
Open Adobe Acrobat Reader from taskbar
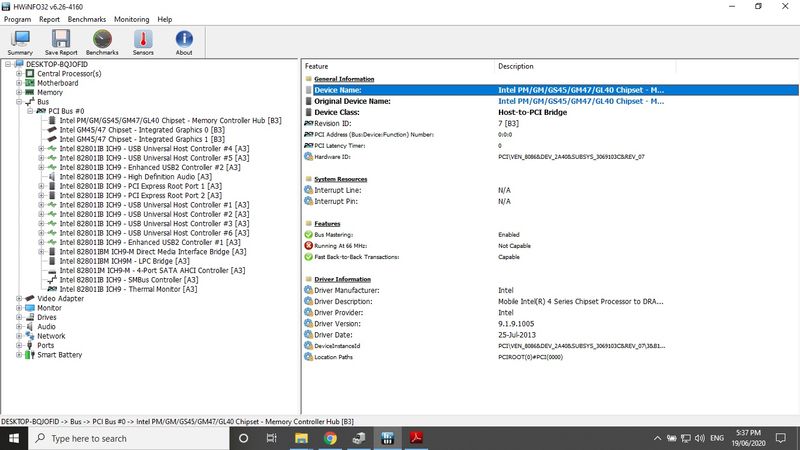click(x=416, y=438)
